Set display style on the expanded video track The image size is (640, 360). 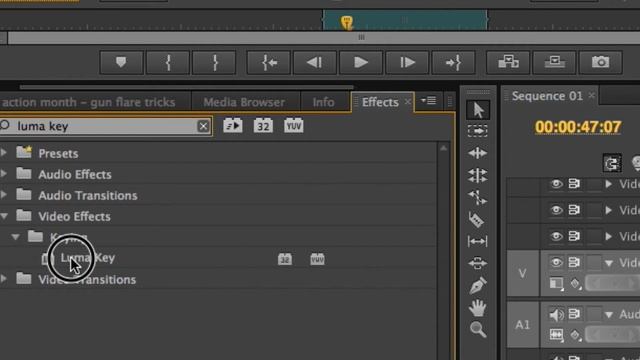[x=556, y=284]
